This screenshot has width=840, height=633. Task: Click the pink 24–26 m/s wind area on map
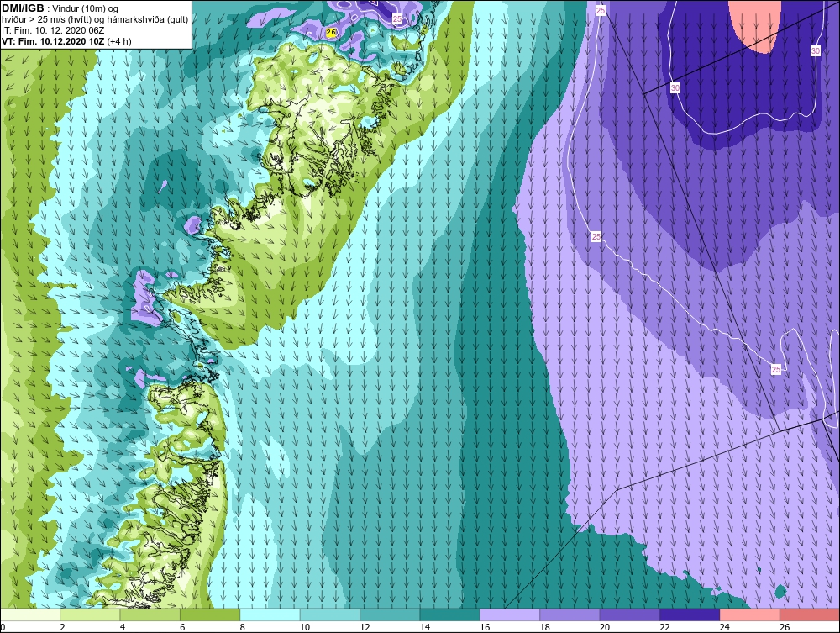[x=755, y=24]
